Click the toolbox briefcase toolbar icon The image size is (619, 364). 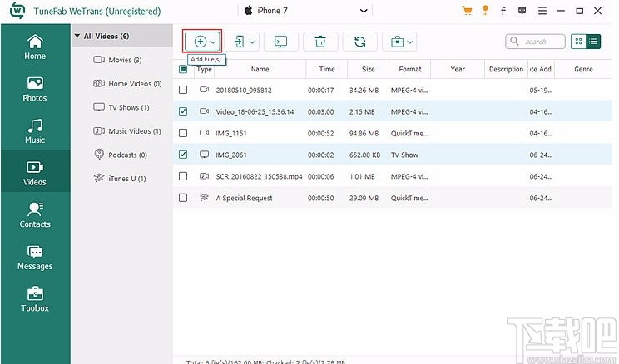coord(397,42)
